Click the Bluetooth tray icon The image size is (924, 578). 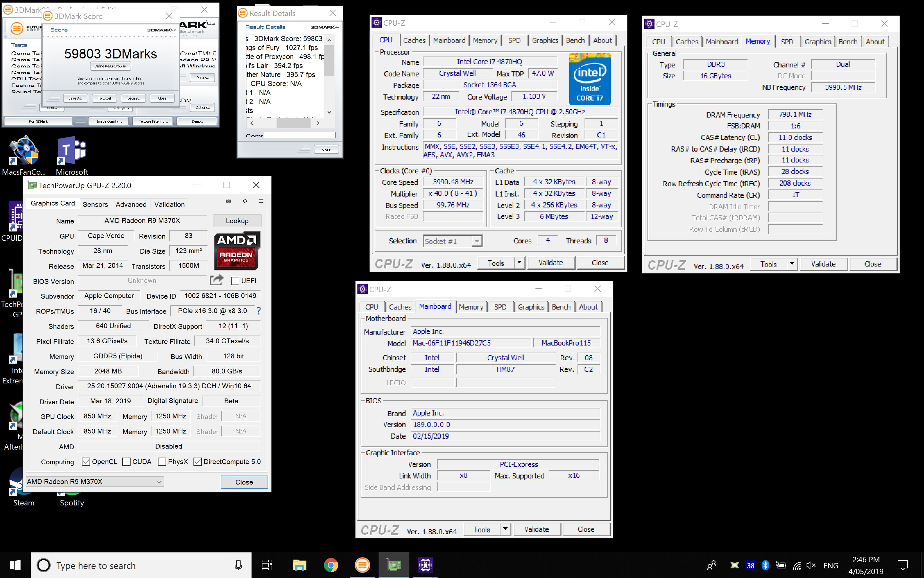765,565
